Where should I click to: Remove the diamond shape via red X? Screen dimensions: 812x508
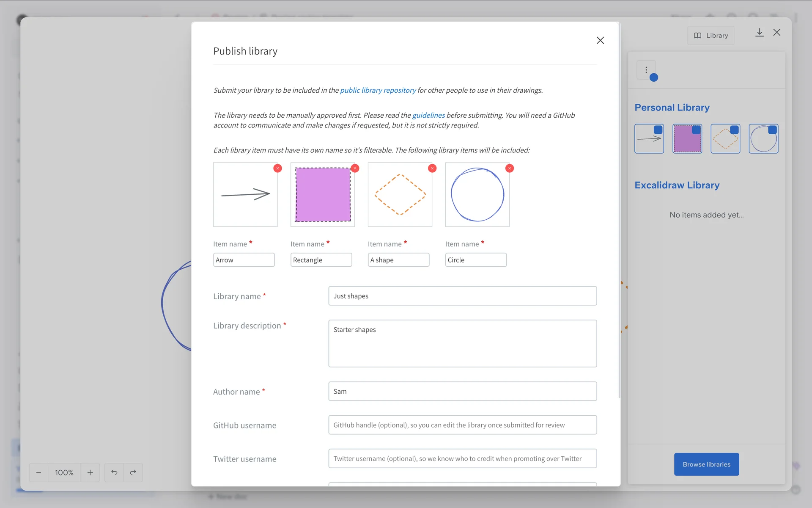(x=432, y=168)
